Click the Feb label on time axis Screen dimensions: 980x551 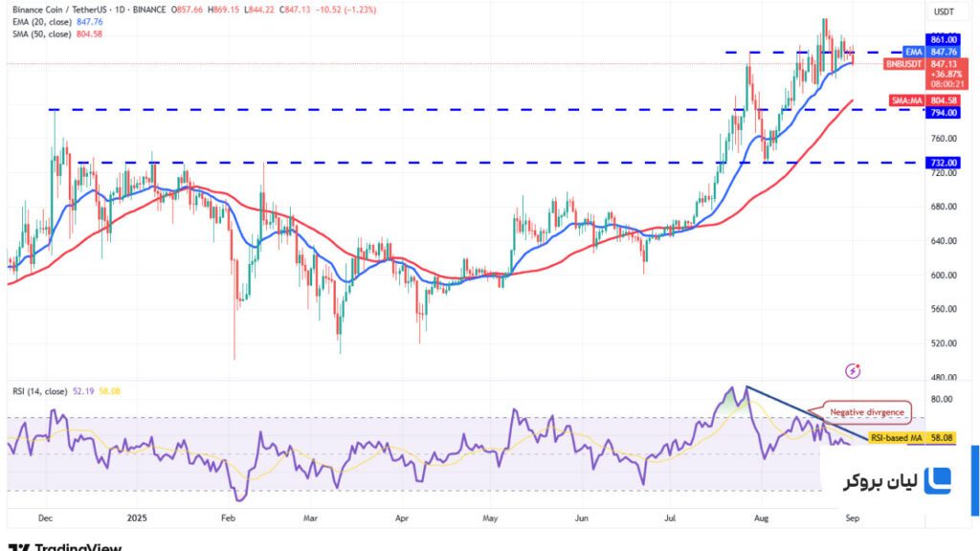tap(228, 518)
